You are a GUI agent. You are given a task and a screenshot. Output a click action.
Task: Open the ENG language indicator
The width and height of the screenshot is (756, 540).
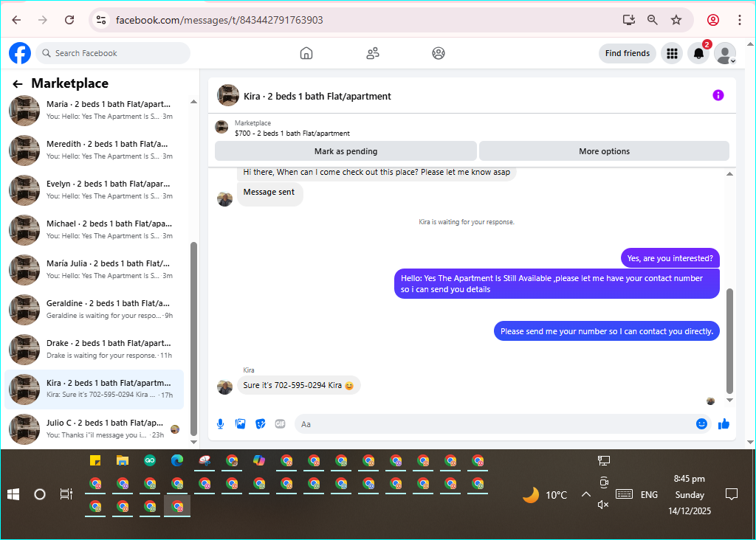point(649,495)
